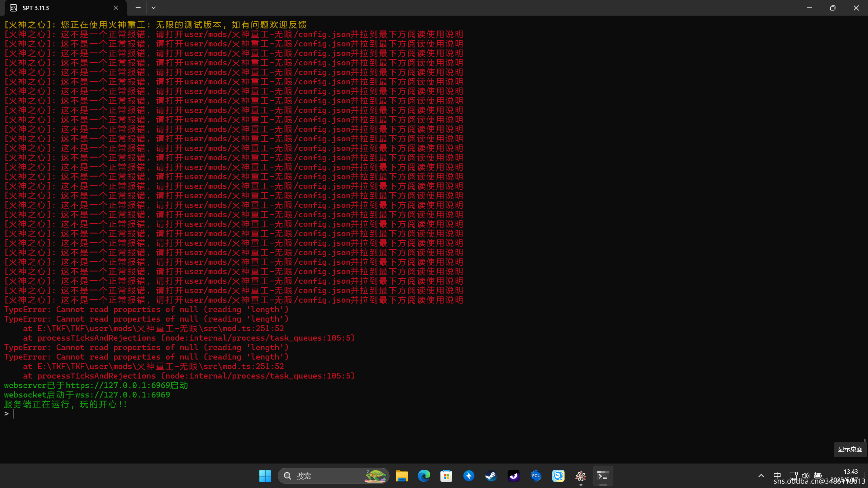Click the 'webserver已于https://127.0.0.1:6969启动' line
The height and width of the screenshot is (488, 868).
(96, 385)
